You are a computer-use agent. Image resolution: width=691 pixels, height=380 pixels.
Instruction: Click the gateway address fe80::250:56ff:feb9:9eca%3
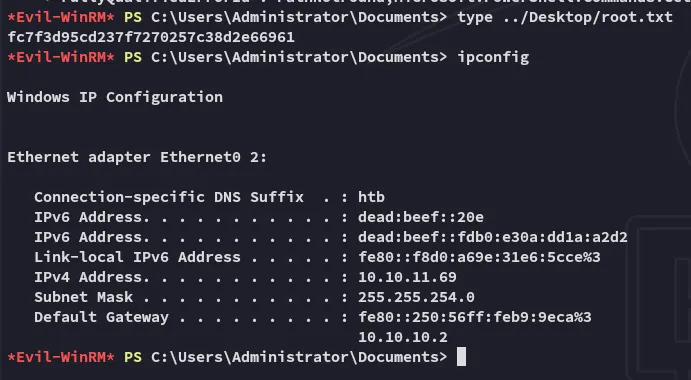tap(475, 317)
